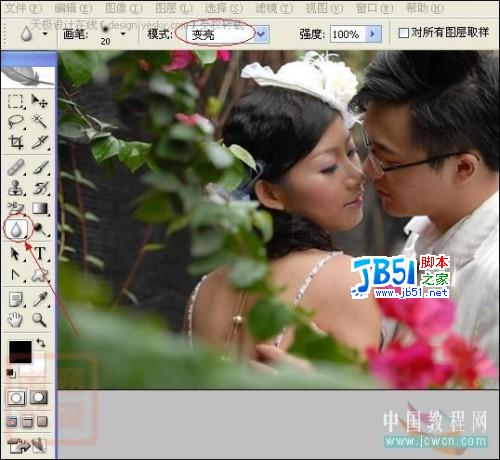Open the 强度 slider arrow

(x=373, y=34)
